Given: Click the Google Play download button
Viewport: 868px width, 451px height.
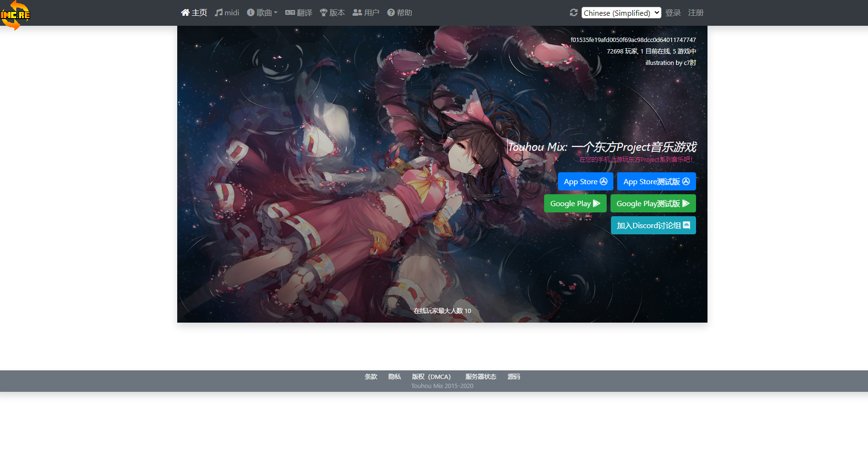Looking at the screenshot, I should (575, 204).
